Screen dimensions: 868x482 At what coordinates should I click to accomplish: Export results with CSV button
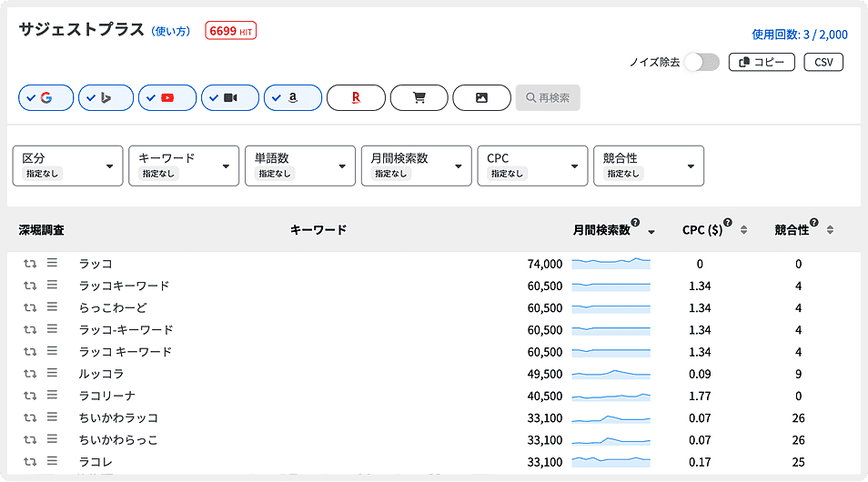pyautogui.click(x=823, y=62)
